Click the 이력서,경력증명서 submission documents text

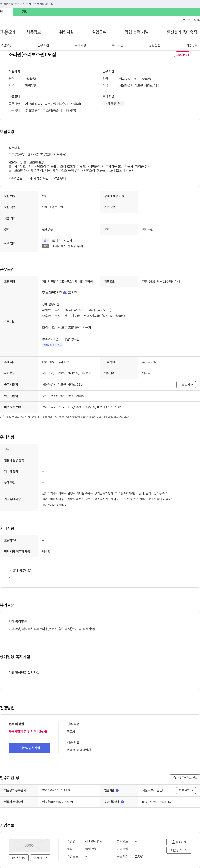79,750
